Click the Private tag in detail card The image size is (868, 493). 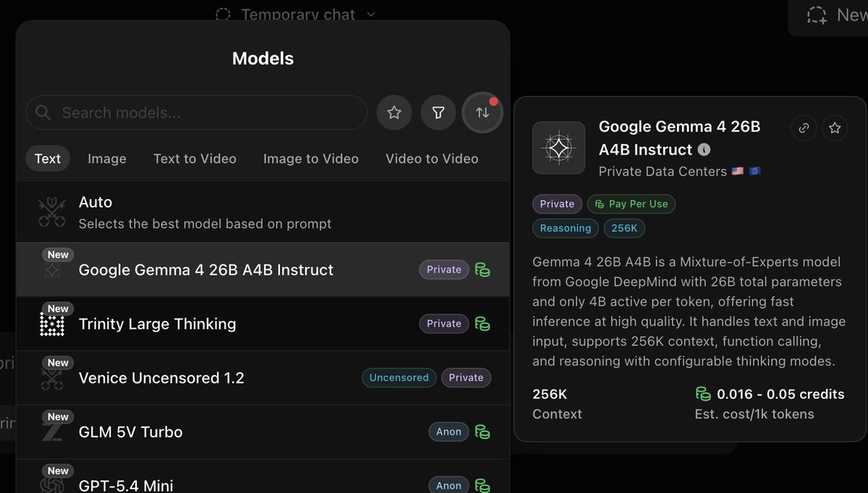click(x=557, y=204)
